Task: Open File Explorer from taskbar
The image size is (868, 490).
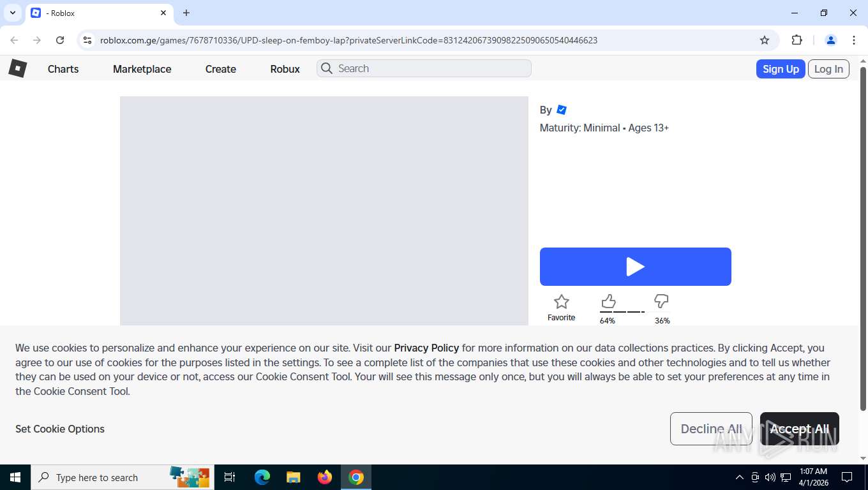Action: pyautogui.click(x=294, y=477)
